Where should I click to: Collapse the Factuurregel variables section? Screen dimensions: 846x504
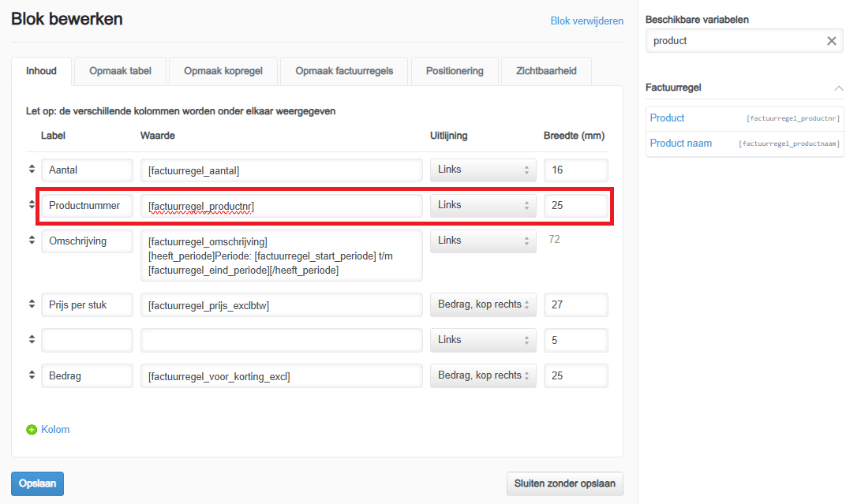[837, 88]
